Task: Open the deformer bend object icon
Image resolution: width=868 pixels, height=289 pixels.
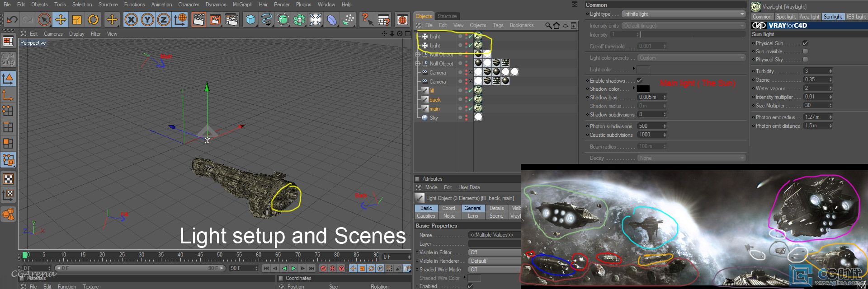Action: 332,19
